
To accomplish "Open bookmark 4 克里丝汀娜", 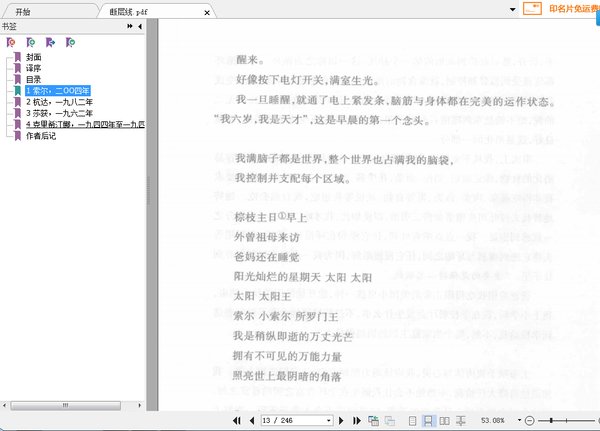I will point(85,124).
